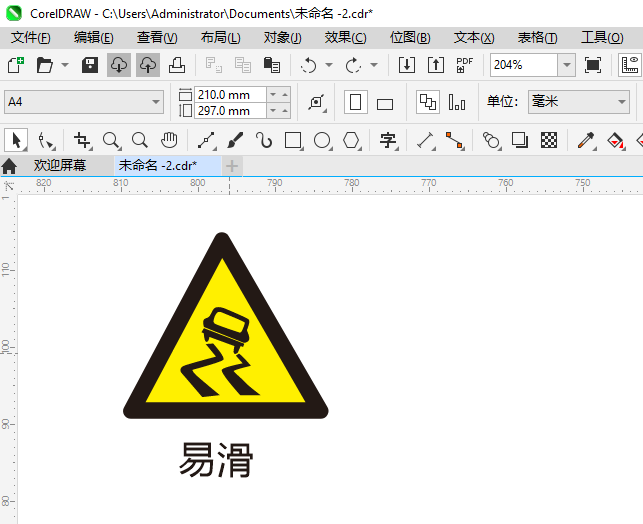643x524 pixels.
Task: Click the New document icon
Action: tap(16, 65)
